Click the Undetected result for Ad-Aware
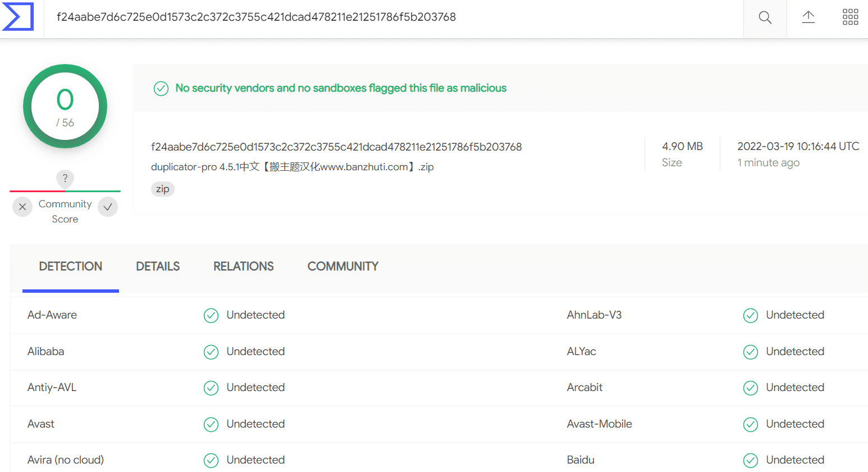868x472 pixels. click(255, 315)
